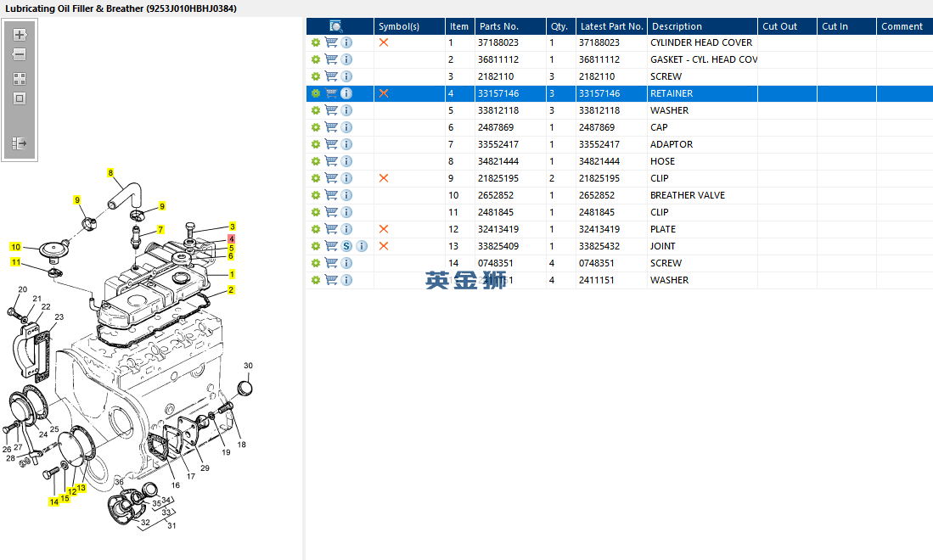Select callout 11 on the diagram
This screenshot has height=560, width=933.
point(15,262)
